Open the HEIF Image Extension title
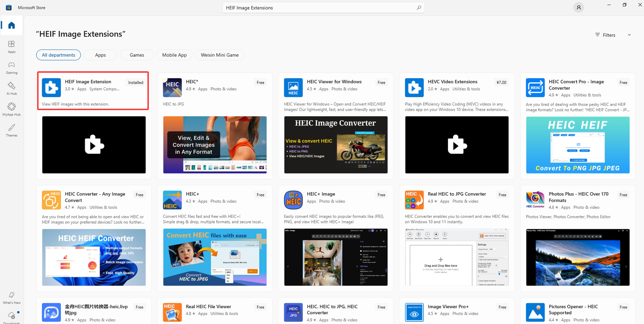Image resolution: width=644 pixels, height=324 pixels. [x=88, y=82]
